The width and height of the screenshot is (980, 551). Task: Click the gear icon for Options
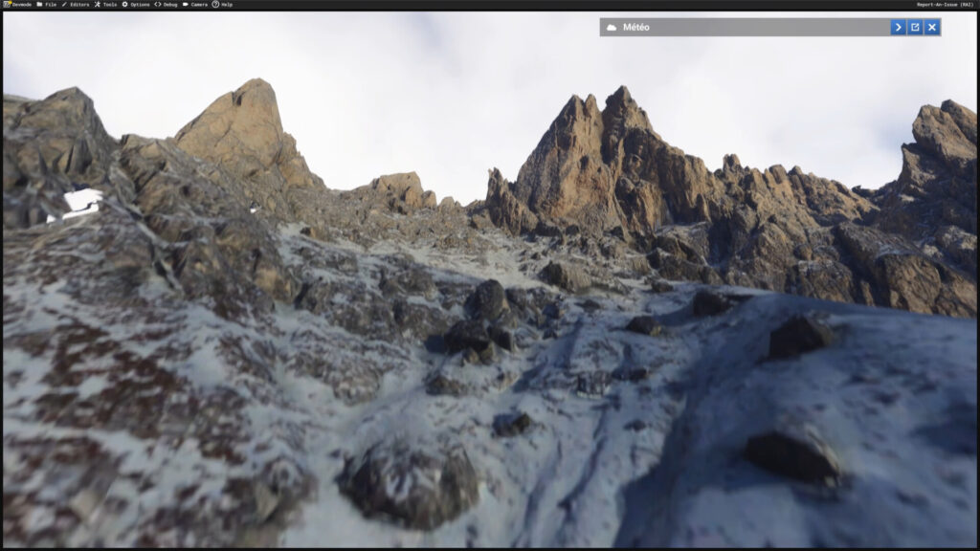[x=125, y=5]
